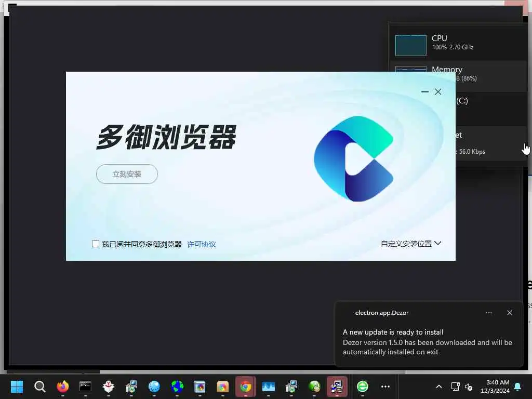Check the agree to 多御浏览器 license checkbox

click(x=96, y=244)
